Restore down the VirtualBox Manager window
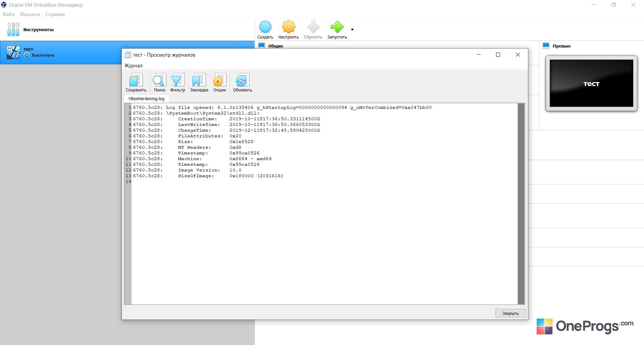Viewport: 644px width, 345px height. coord(613,5)
